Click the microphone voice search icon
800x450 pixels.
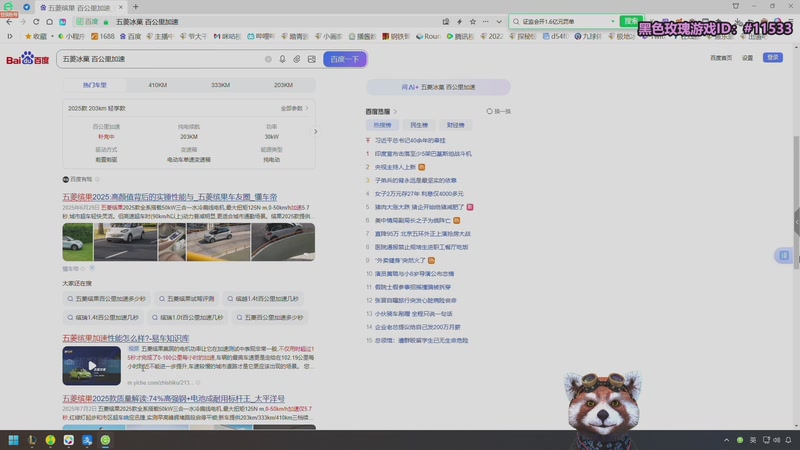tap(282, 59)
